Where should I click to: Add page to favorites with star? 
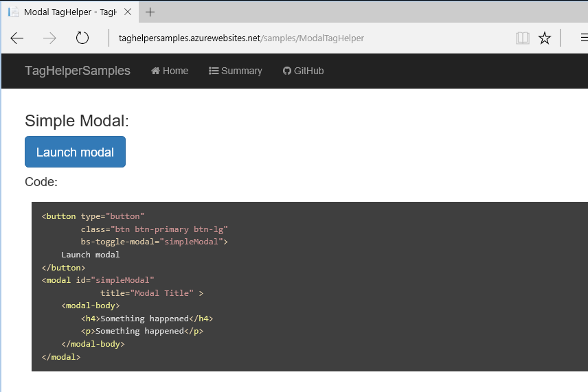(545, 38)
